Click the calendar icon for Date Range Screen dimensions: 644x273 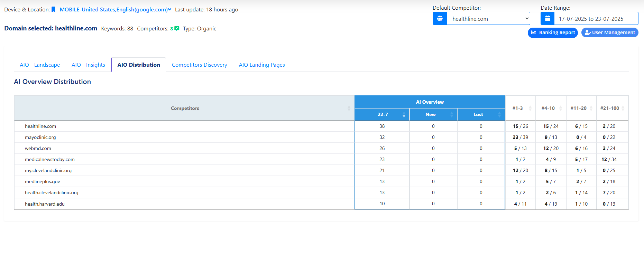tap(548, 18)
